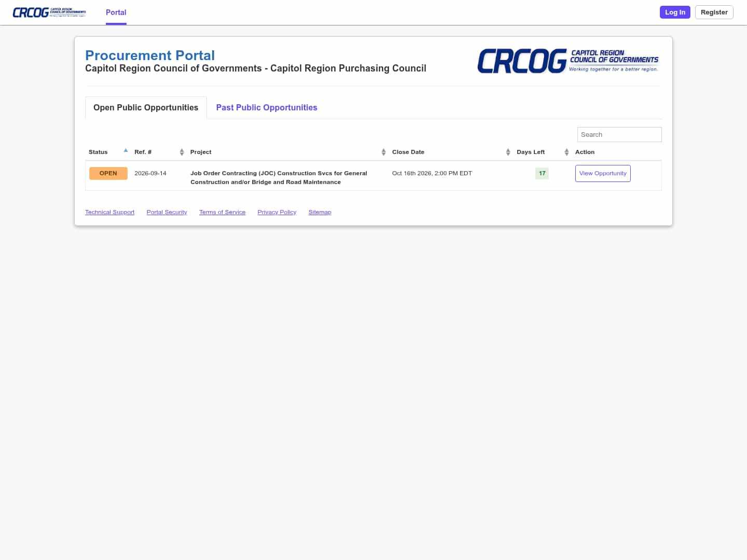
Task: Open the Sitemap link
Action: (320, 212)
